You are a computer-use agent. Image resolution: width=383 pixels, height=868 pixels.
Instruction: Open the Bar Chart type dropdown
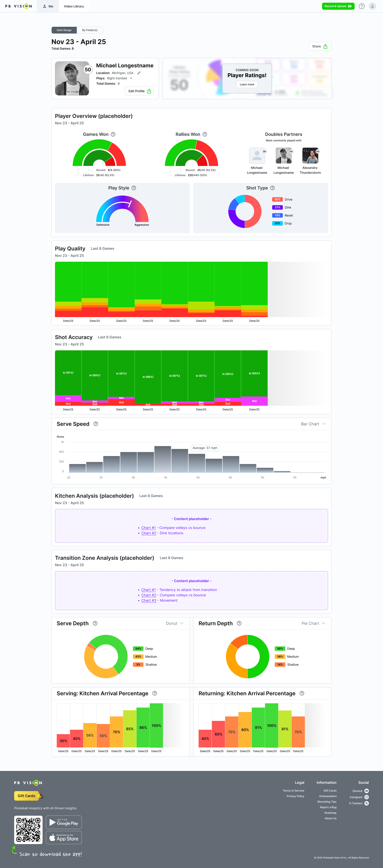point(313,424)
